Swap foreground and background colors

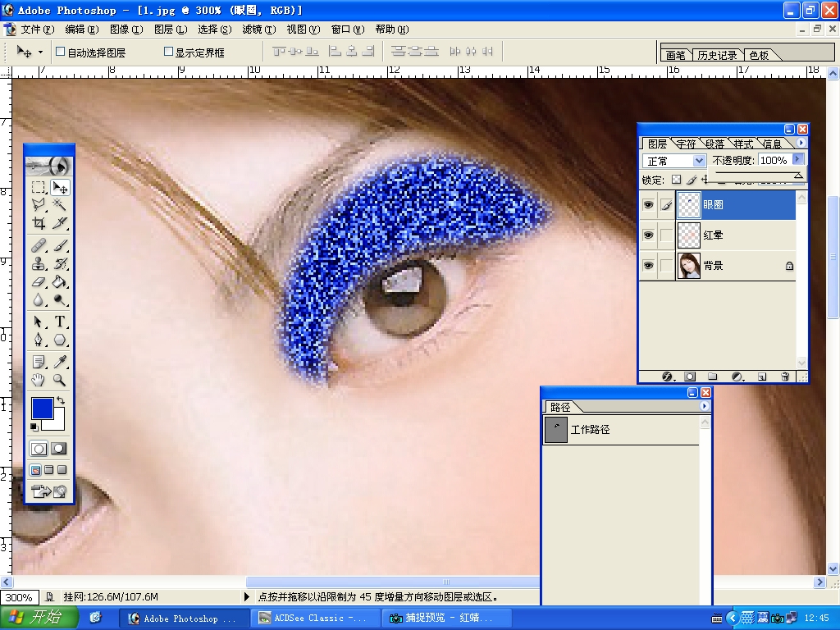coord(61,400)
